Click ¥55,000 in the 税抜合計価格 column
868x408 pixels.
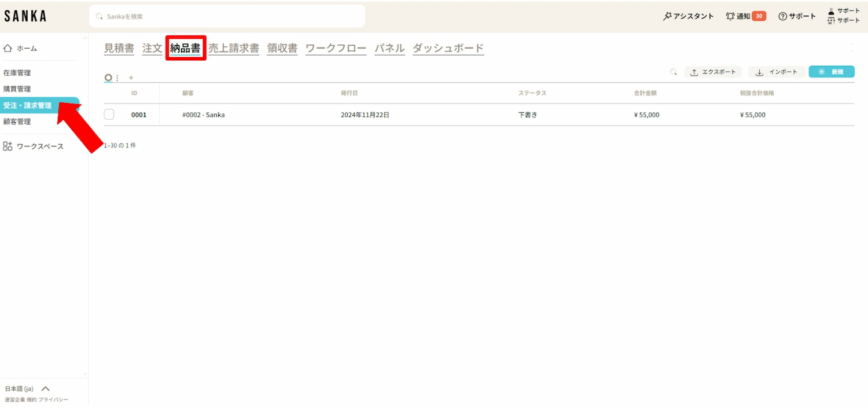753,115
